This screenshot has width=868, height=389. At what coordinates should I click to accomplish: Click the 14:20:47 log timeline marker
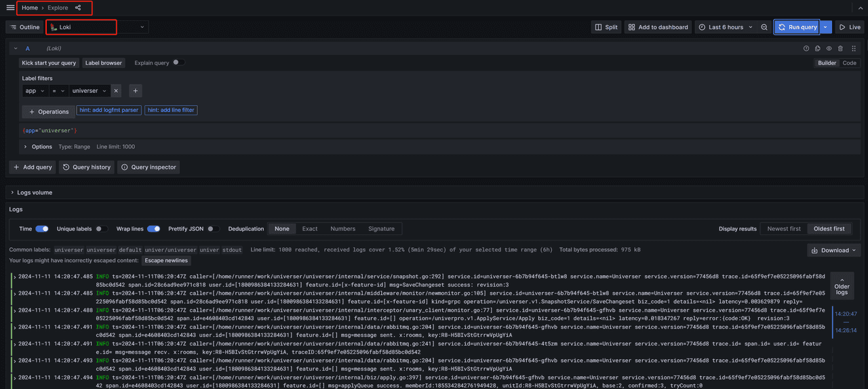click(x=846, y=314)
